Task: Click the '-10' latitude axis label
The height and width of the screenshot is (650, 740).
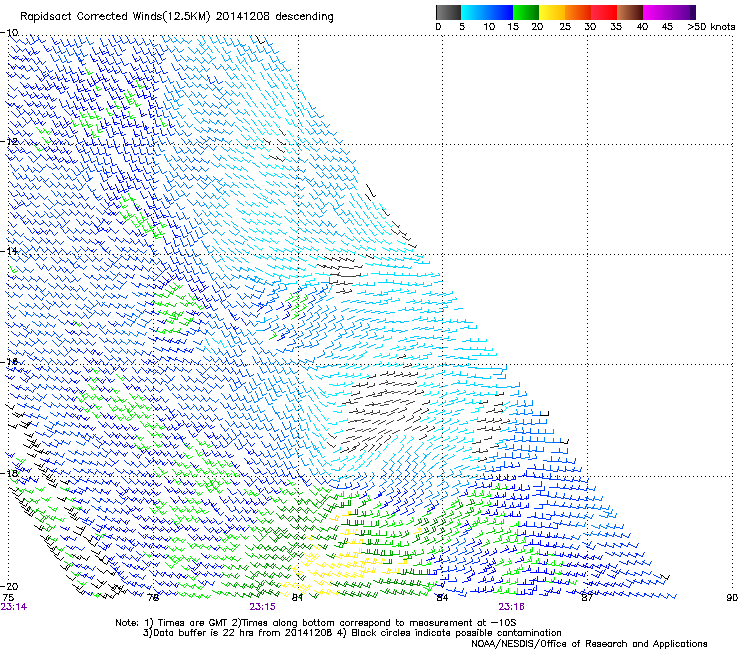Action: [9, 33]
